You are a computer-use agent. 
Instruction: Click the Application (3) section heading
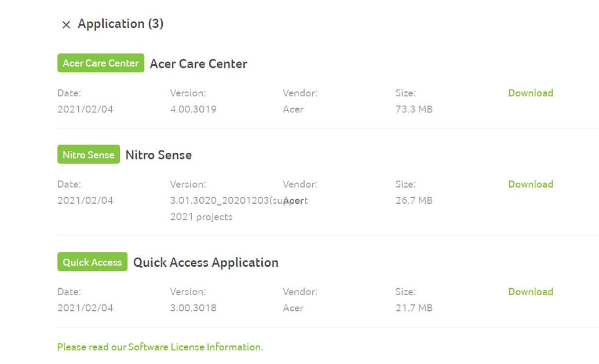120,24
